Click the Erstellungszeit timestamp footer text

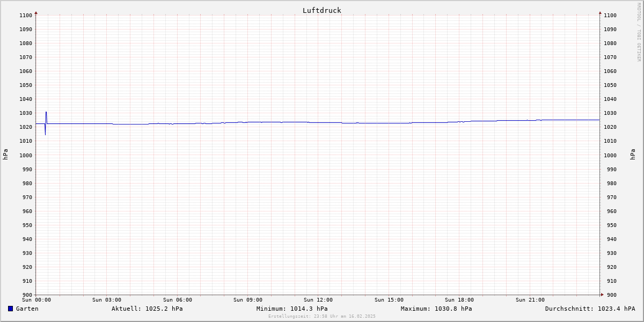click(322, 316)
